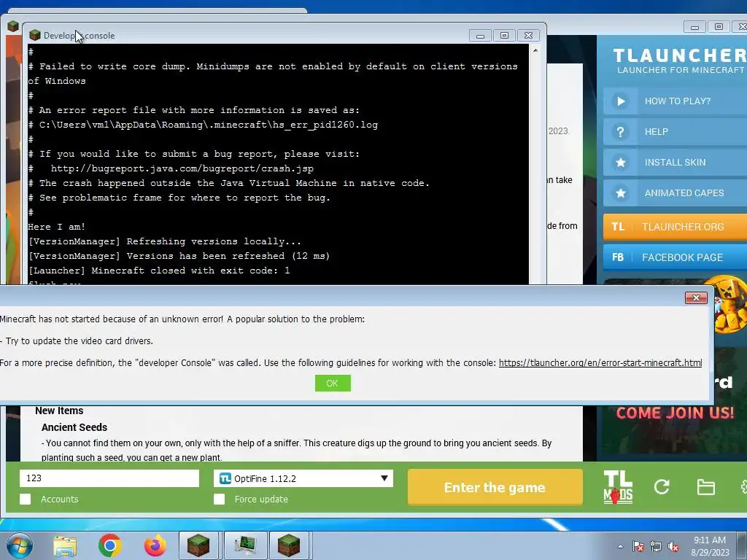
Task: Show hidden tray icons arrow
Action: click(620, 546)
